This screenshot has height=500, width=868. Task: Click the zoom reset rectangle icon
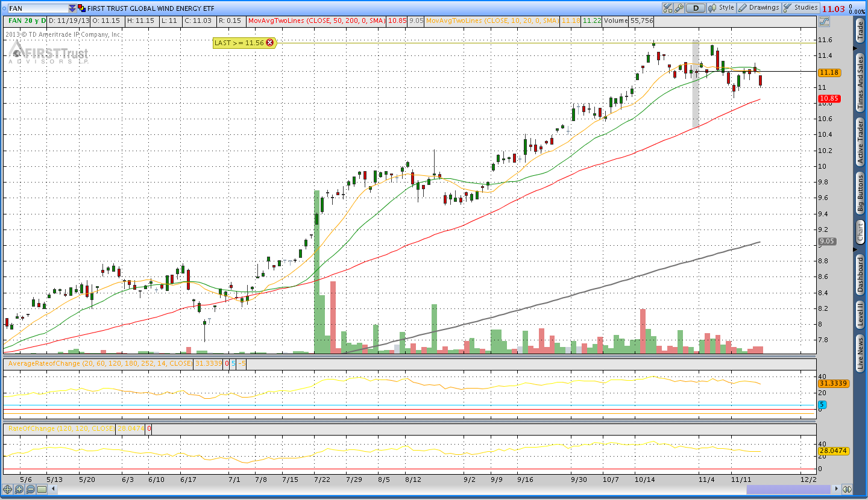[41, 489]
